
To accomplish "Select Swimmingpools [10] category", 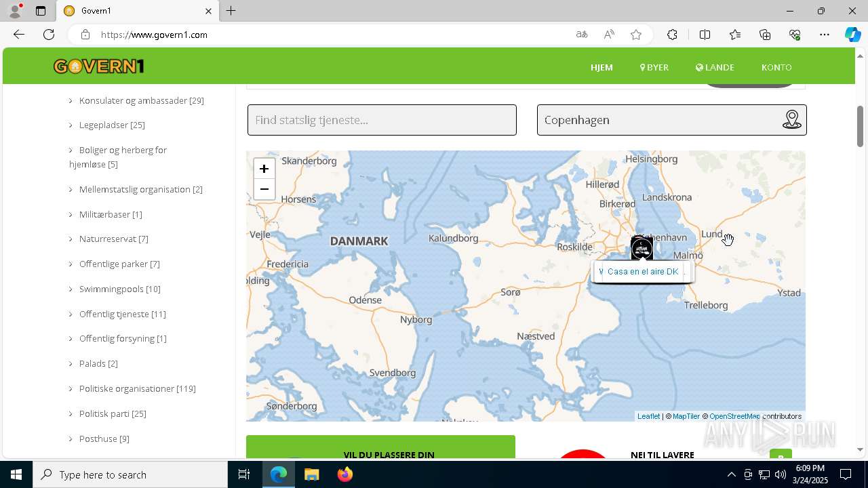I will click(119, 289).
